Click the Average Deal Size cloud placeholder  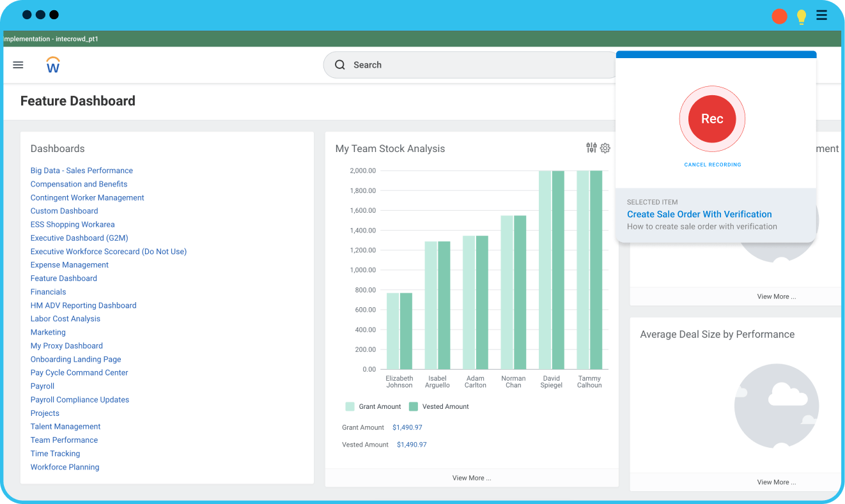[777, 406]
